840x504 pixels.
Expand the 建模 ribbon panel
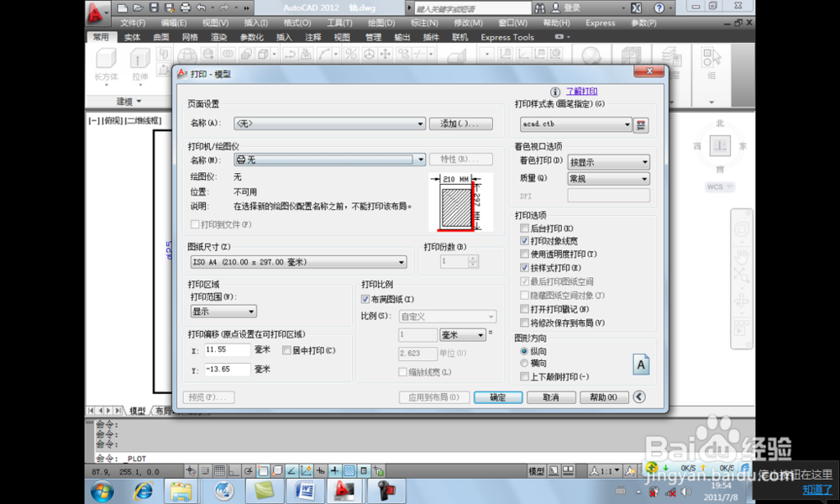(129, 102)
